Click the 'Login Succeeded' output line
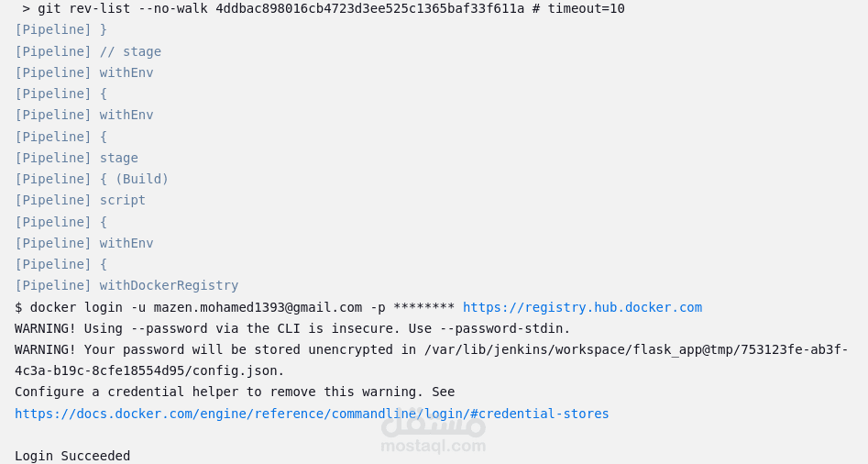The height and width of the screenshot is (464, 868). [72, 456]
